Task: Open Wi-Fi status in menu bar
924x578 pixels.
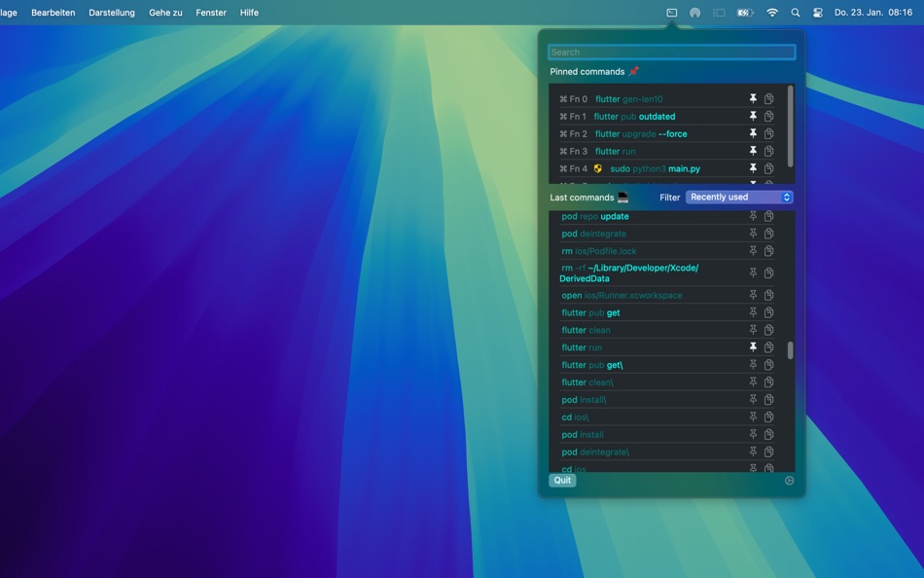Action: click(x=772, y=13)
